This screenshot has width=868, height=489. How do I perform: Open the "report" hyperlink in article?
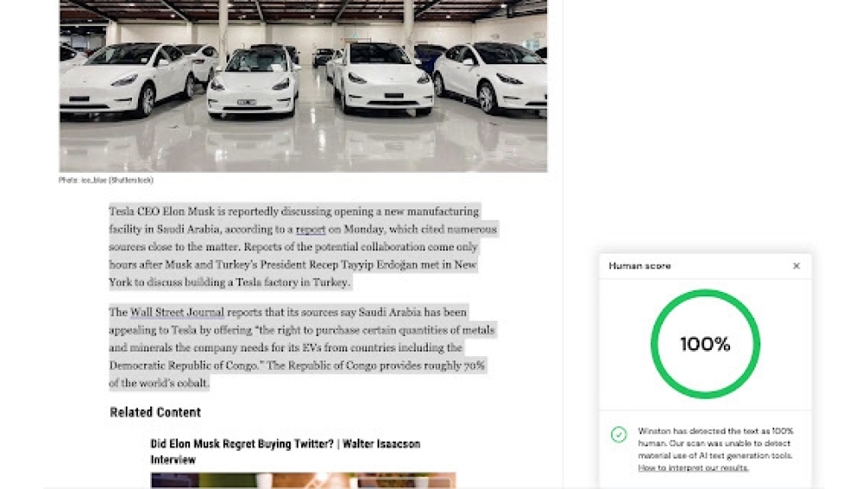[x=311, y=229]
